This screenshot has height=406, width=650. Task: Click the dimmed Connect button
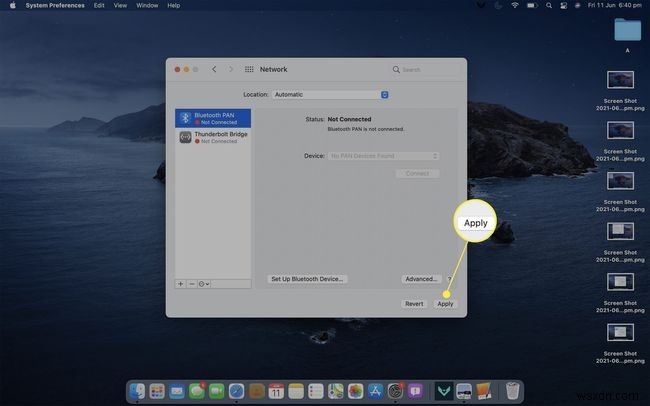tap(417, 173)
